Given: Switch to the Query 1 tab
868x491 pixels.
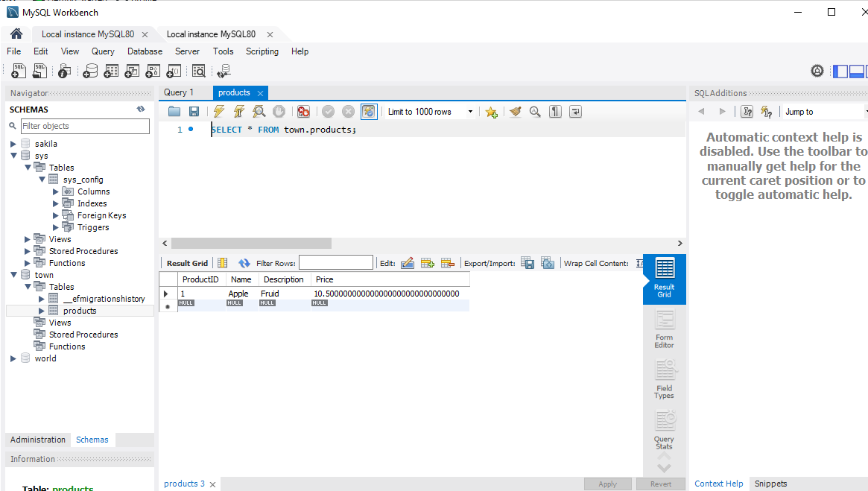Looking at the screenshot, I should point(179,92).
